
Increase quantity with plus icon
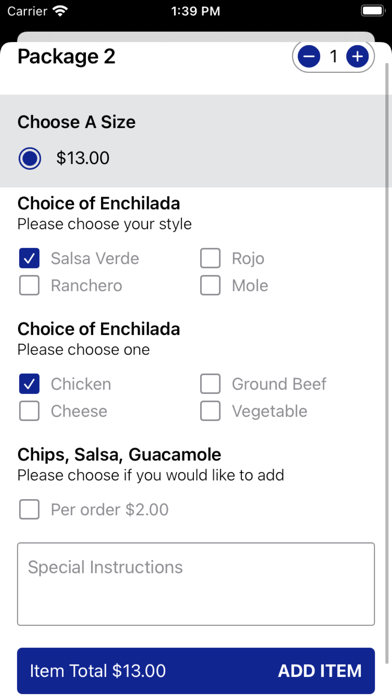click(x=357, y=56)
